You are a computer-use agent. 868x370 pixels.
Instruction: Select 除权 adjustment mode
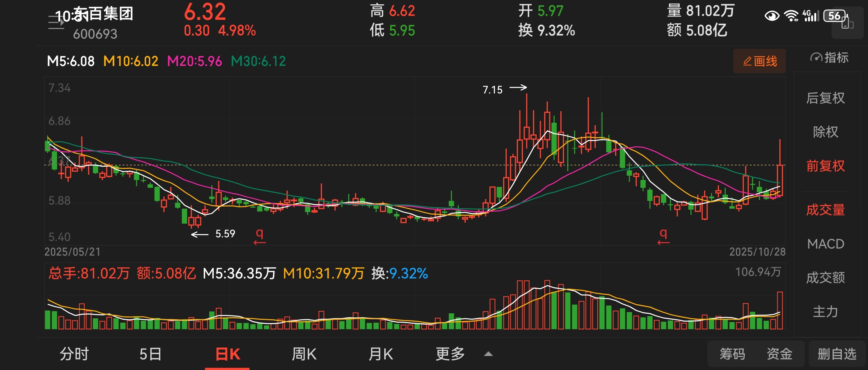[825, 131]
